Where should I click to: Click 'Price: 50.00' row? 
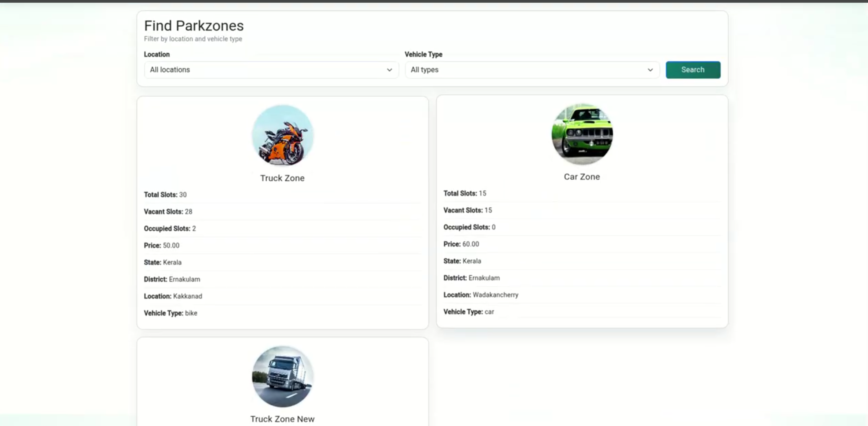(x=282, y=245)
